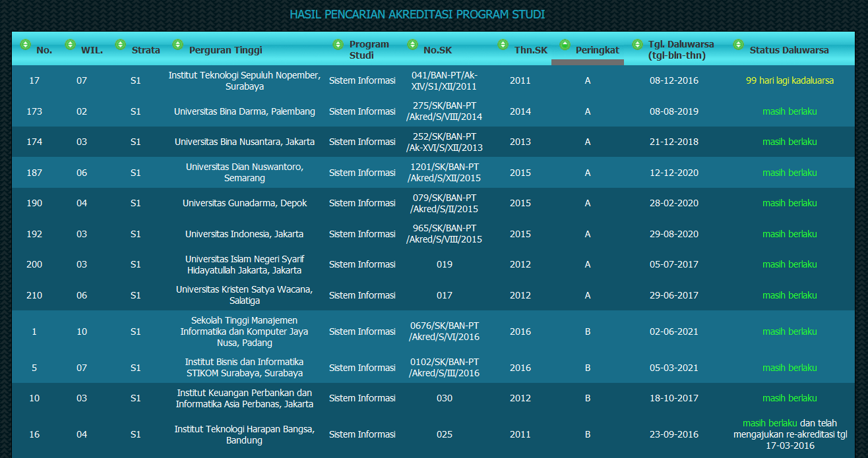Click SK number 275/SK/BAN-PT/Akred/S/VIII/2014
This screenshot has height=458, width=868.
pyautogui.click(x=445, y=111)
